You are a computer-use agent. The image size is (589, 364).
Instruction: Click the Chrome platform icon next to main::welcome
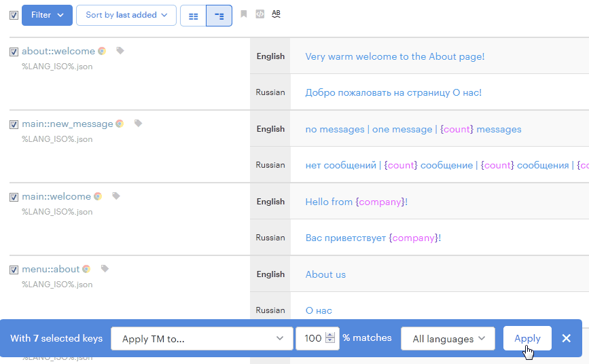pyautogui.click(x=98, y=196)
